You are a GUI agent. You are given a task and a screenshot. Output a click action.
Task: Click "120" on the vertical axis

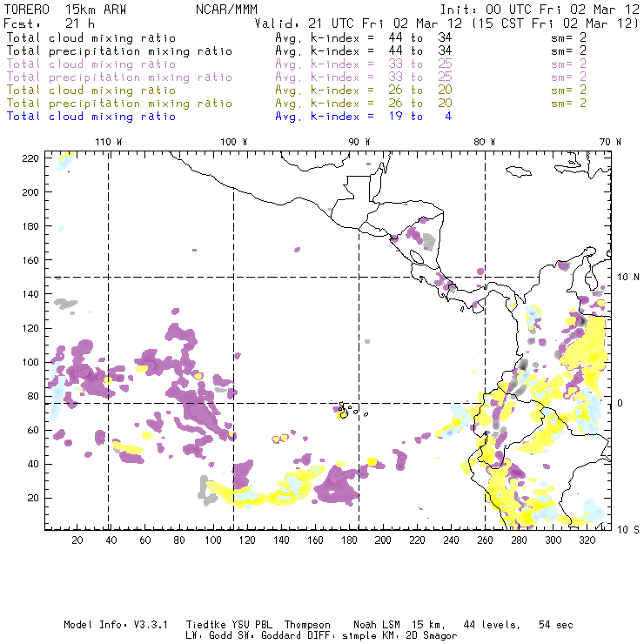pos(30,329)
